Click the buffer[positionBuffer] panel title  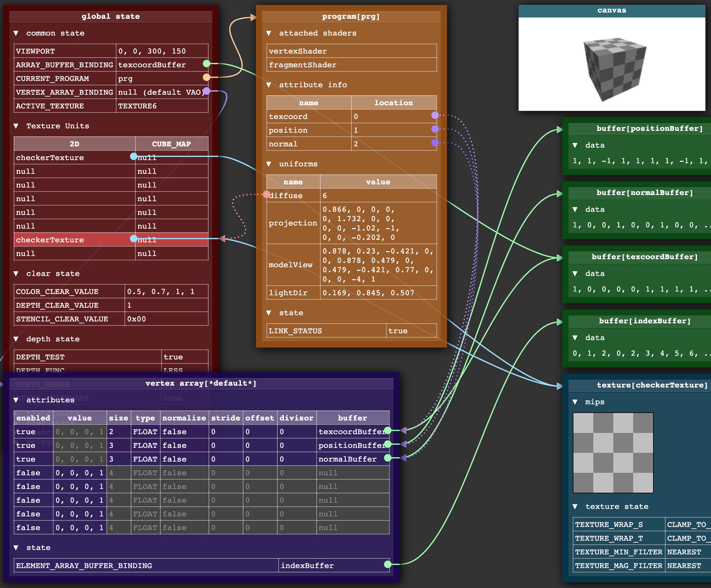(649, 128)
